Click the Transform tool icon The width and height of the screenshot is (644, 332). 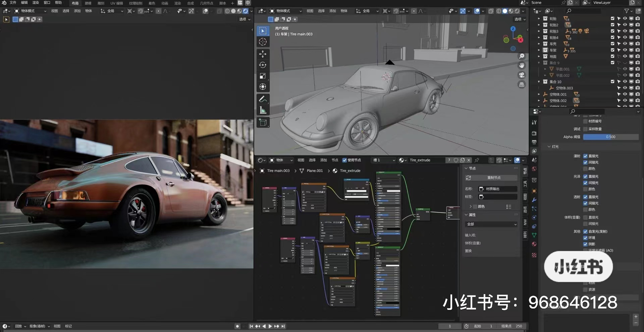[x=263, y=86]
